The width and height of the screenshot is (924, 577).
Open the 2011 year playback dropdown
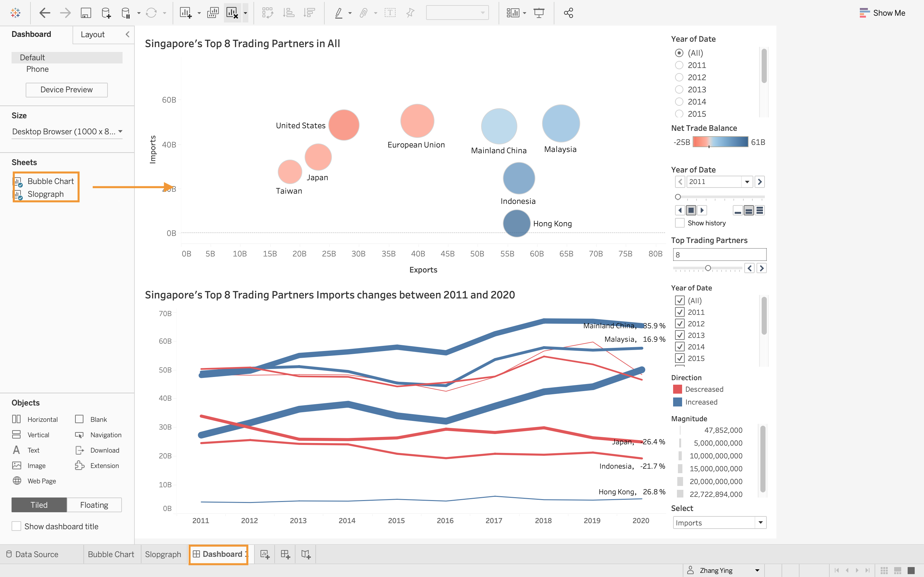coord(747,182)
